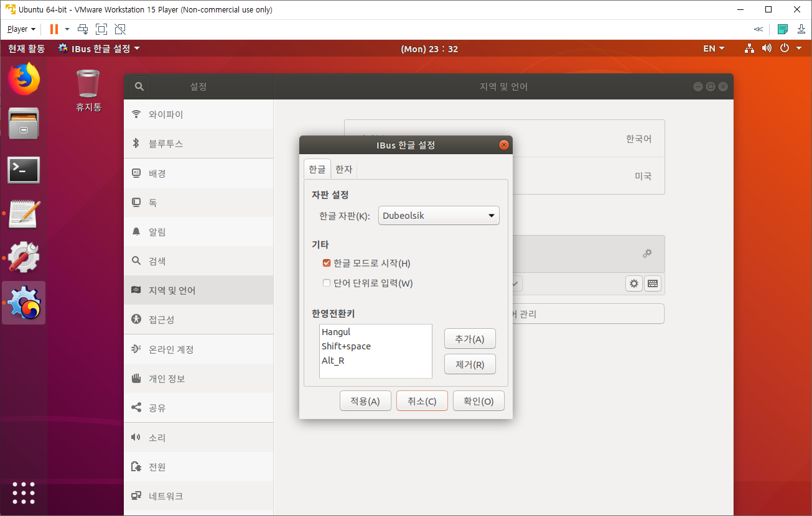Click the search icon in Settings header

coord(139,87)
